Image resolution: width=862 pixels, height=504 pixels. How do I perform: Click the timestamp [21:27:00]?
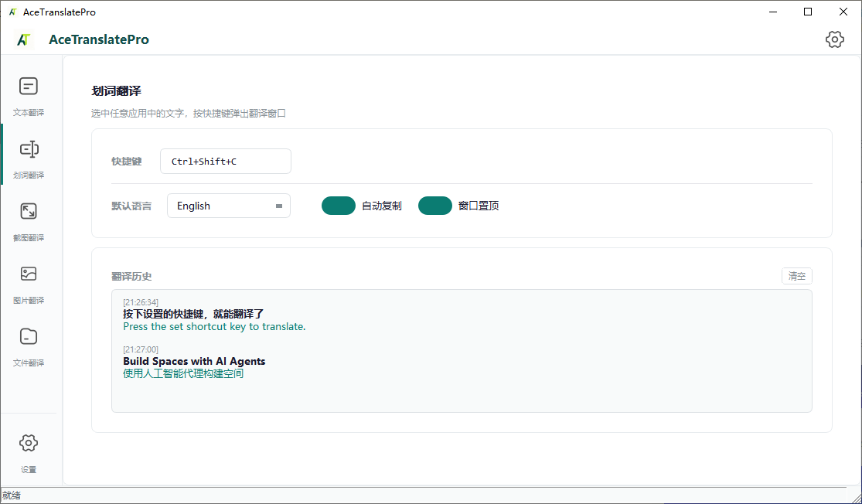141,349
